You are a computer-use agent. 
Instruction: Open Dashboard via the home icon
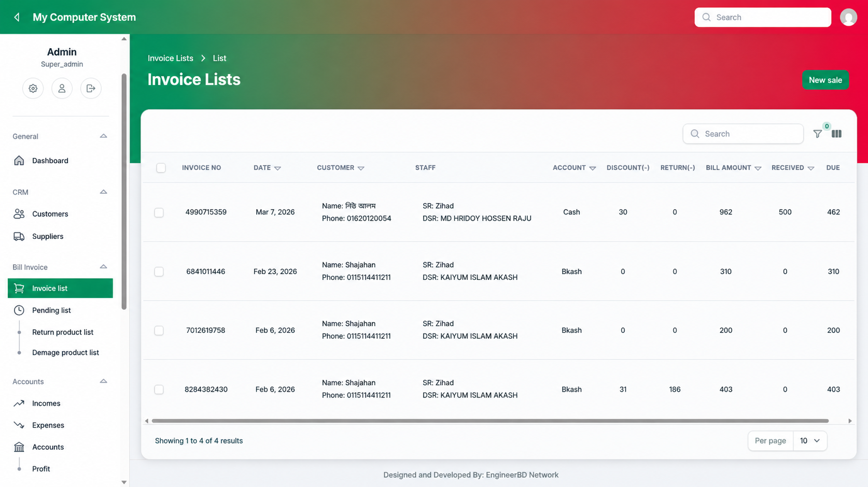[19, 161]
